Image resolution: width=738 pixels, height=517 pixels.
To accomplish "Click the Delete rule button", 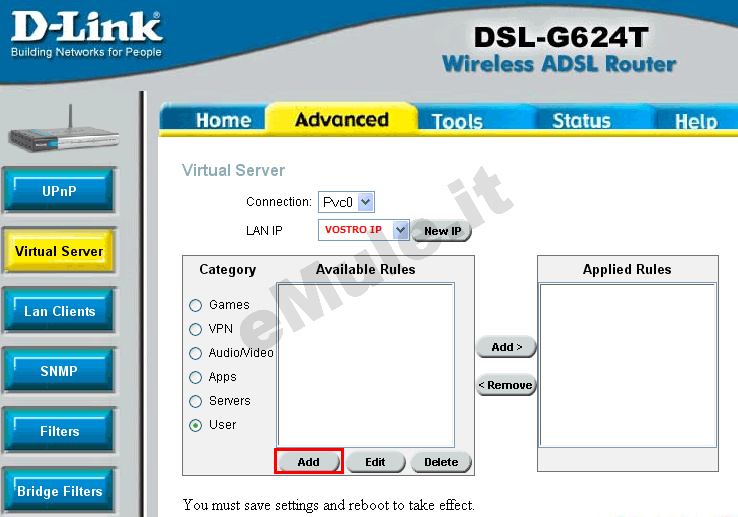I will point(441,462).
